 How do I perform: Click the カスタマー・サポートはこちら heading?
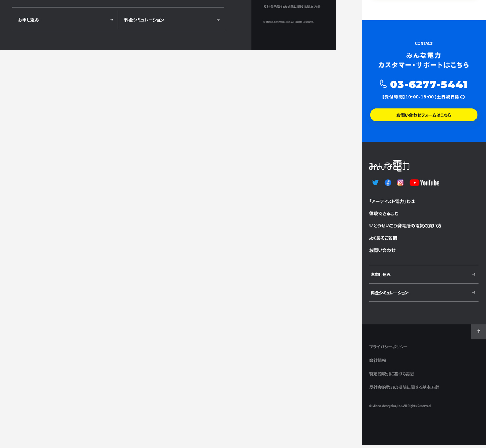pyautogui.click(x=424, y=65)
